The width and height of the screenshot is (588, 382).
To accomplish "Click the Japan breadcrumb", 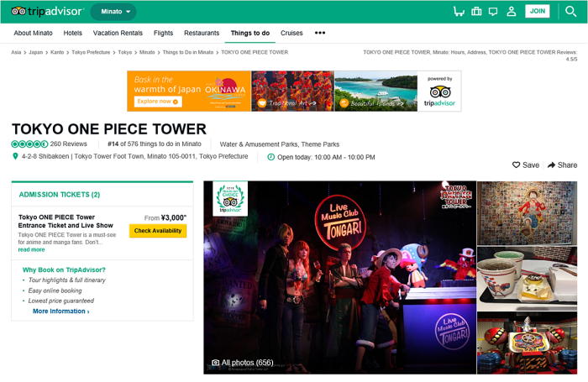I will pos(35,52).
